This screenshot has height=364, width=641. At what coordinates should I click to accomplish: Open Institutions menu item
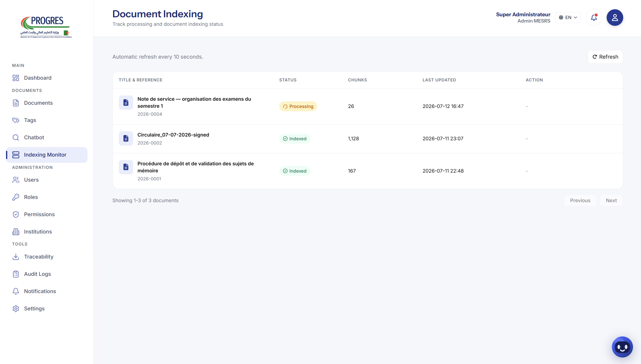pyautogui.click(x=47, y=232)
